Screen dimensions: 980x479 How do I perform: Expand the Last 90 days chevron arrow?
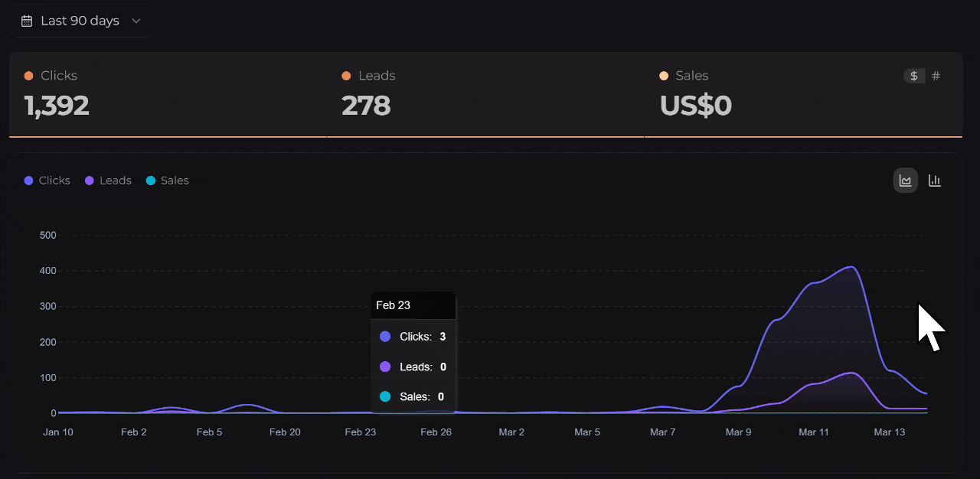click(136, 21)
